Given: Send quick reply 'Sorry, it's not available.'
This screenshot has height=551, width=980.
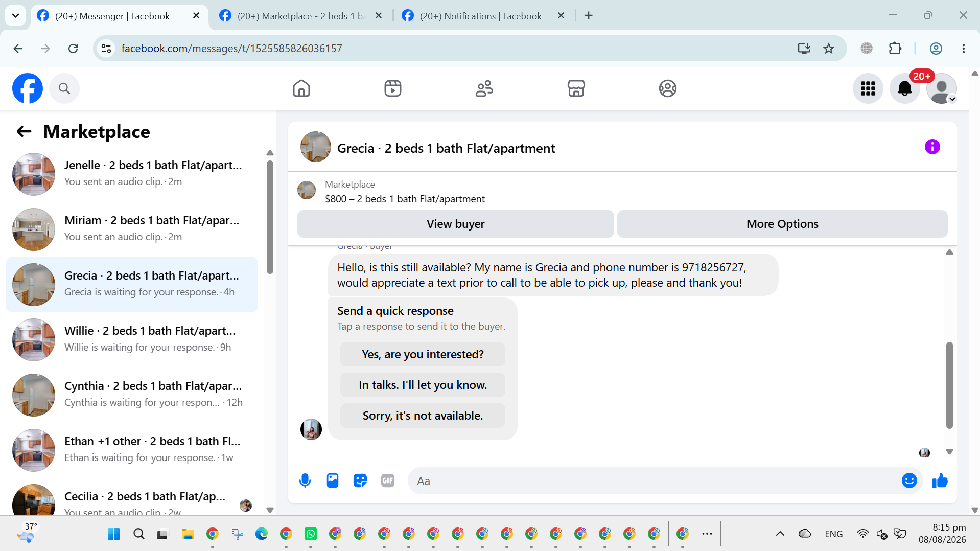Looking at the screenshot, I should point(423,416).
